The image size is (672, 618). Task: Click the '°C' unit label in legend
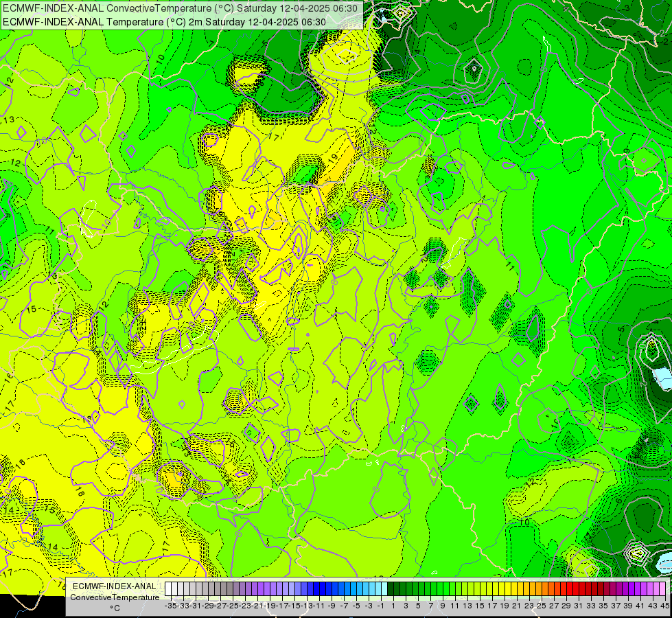pyautogui.click(x=115, y=608)
